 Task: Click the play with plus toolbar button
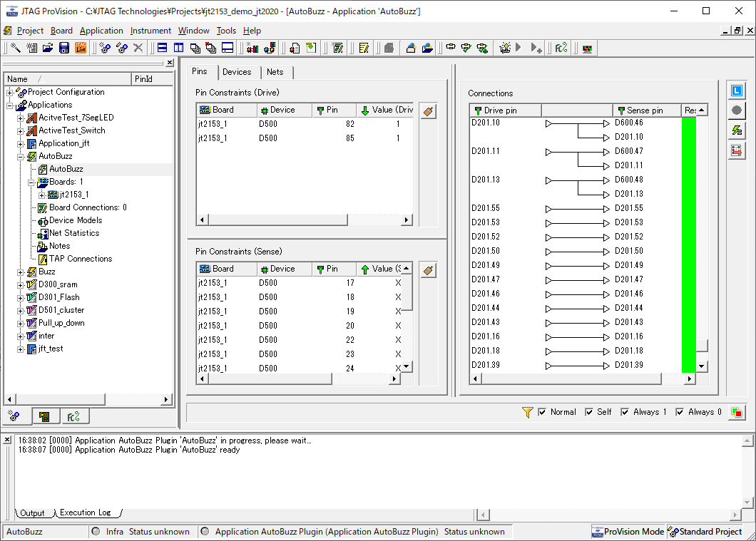536,48
